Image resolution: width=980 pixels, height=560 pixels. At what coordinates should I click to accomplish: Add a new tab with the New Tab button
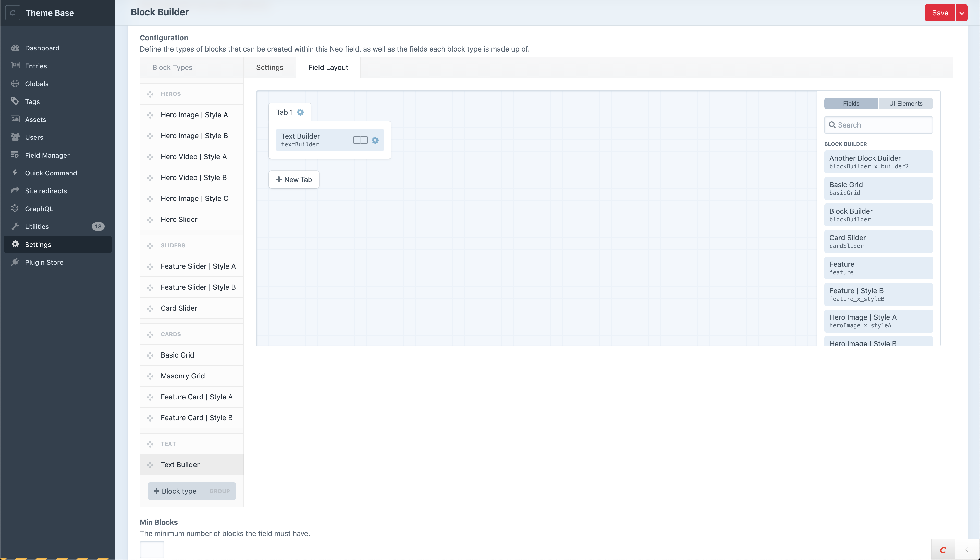(x=294, y=179)
